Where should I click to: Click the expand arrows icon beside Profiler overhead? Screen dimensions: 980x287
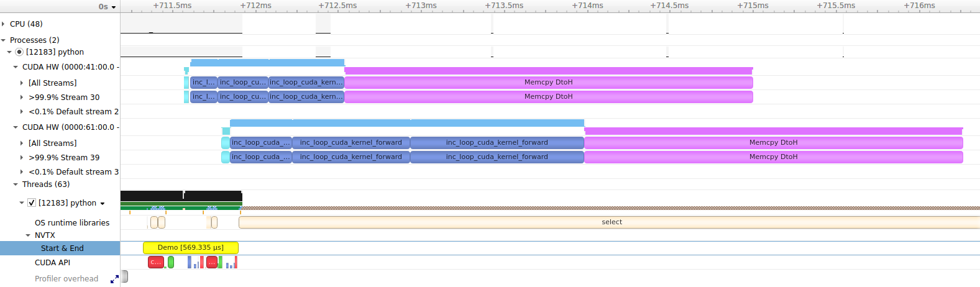(x=114, y=280)
